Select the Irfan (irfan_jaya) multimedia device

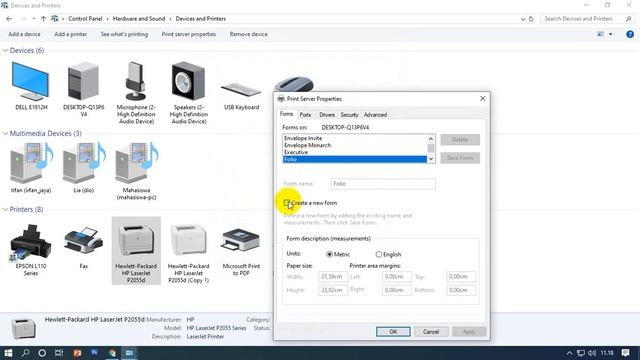31,167
